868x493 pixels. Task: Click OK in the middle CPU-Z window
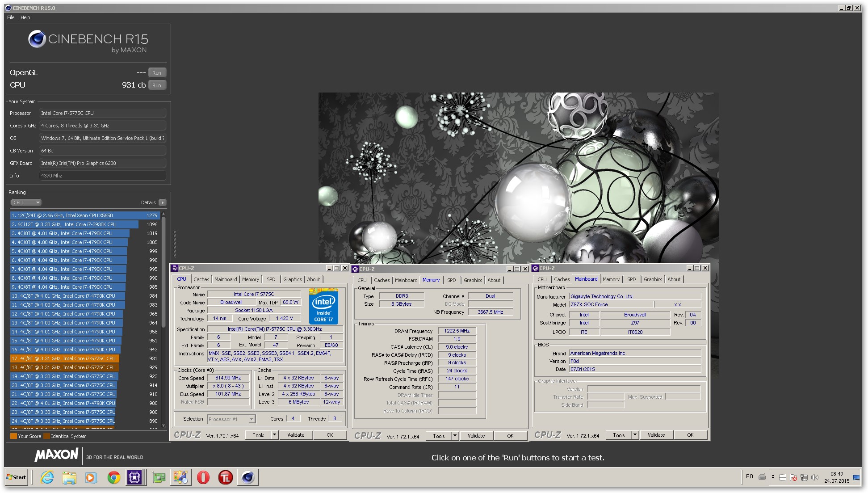510,436
